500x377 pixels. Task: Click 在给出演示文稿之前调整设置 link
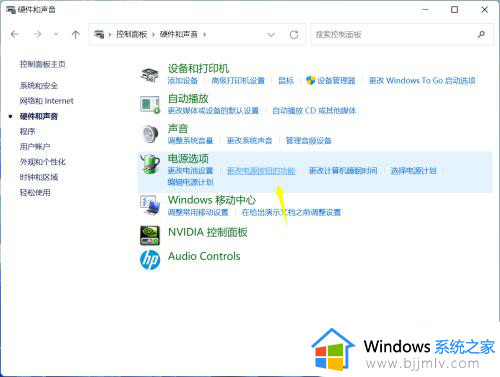coord(291,212)
